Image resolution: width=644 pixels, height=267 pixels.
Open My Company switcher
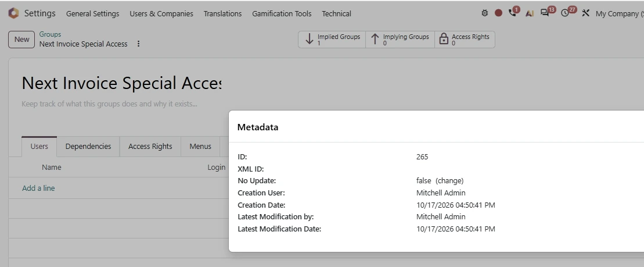click(x=620, y=13)
